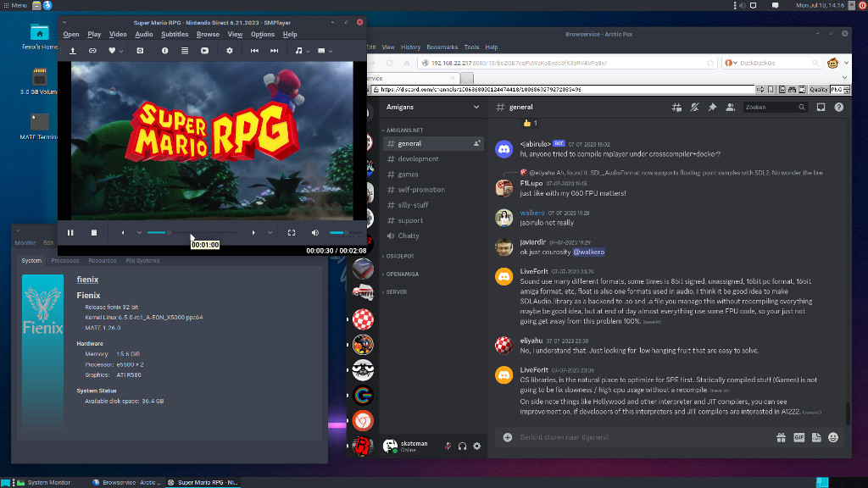The image size is (868, 488).
Task: Open the Video menu in SMPlayer
Action: pos(118,34)
